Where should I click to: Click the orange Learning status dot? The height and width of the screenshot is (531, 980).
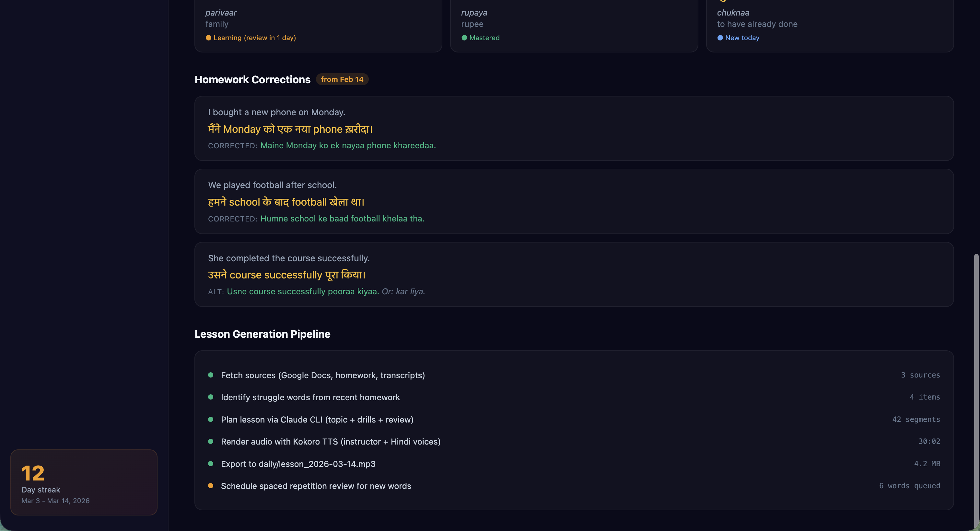208,38
